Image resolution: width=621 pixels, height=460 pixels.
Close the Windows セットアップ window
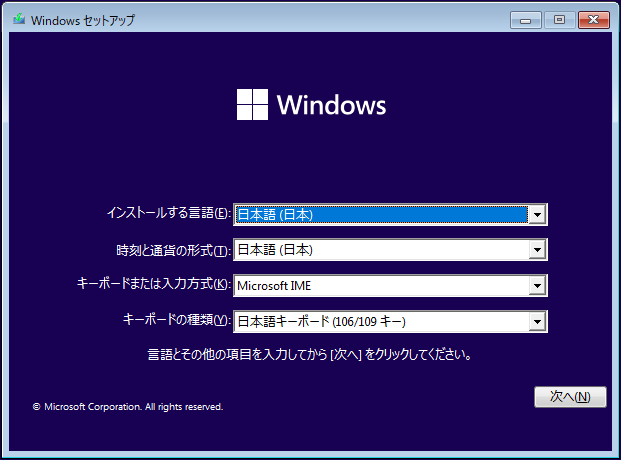tap(593, 20)
